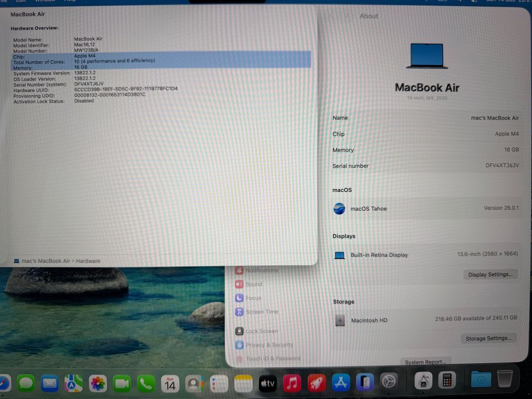This screenshot has width=532, height=399.
Task: Click Version 26.0.1 text
Action: [x=501, y=207]
